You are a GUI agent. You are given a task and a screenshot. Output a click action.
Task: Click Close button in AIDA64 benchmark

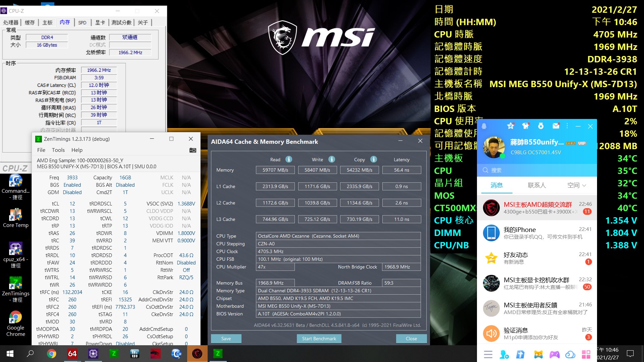point(411,339)
